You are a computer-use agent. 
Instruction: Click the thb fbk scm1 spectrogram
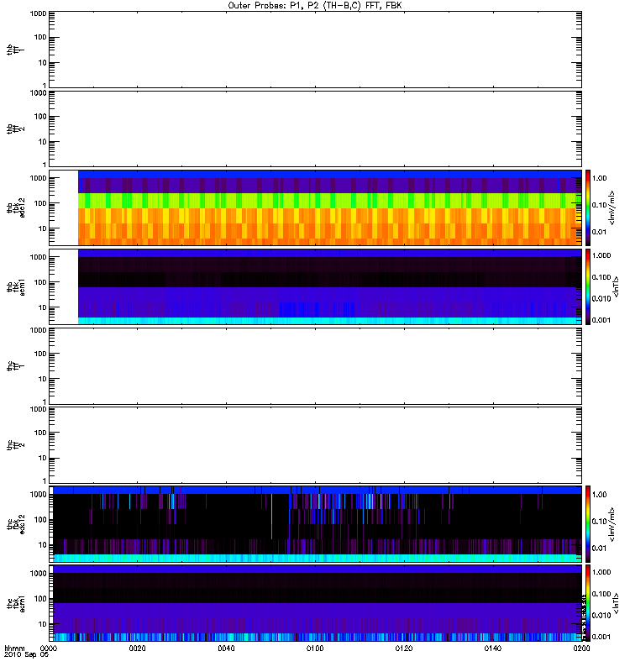329,286
